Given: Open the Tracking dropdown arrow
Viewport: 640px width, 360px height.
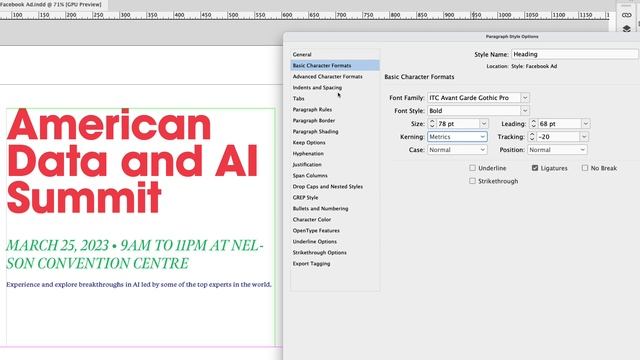Looking at the screenshot, I should pyautogui.click(x=584, y=137).
